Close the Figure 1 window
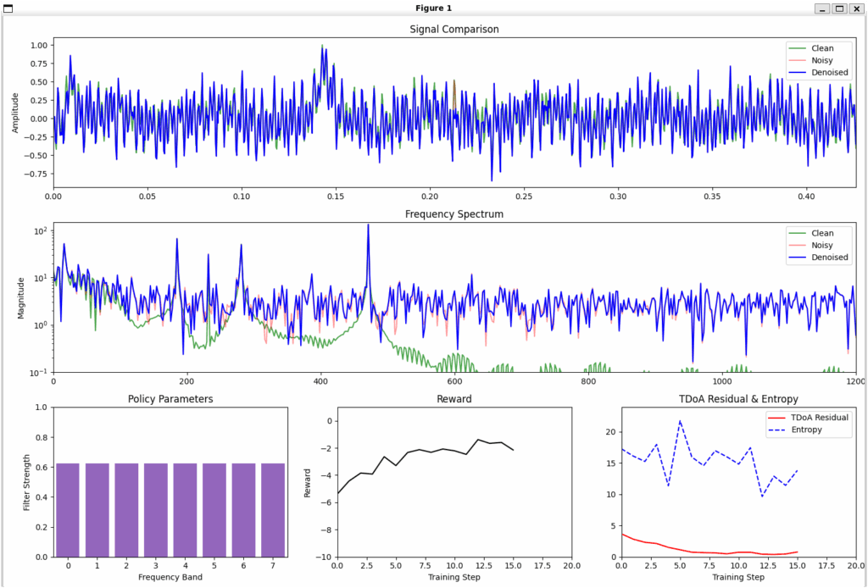 pos(857,8)
